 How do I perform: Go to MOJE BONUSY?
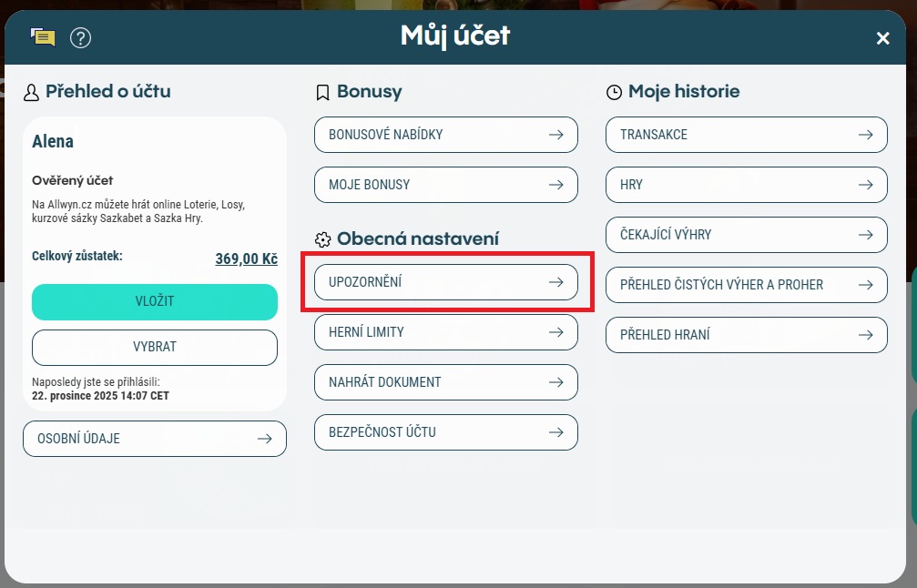(446, 185)
